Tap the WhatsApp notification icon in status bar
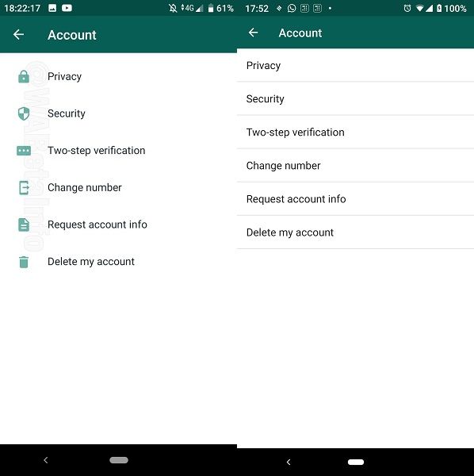 tap(292, 8)
